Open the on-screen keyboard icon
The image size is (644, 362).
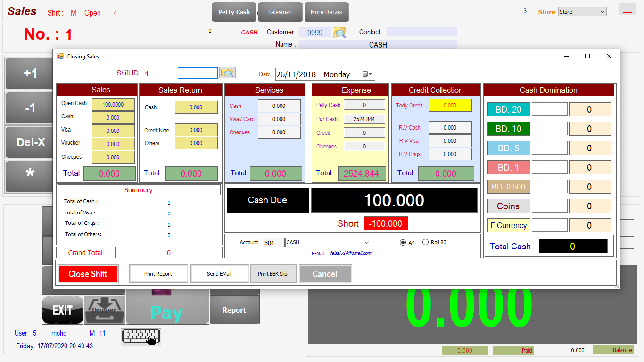141,337
